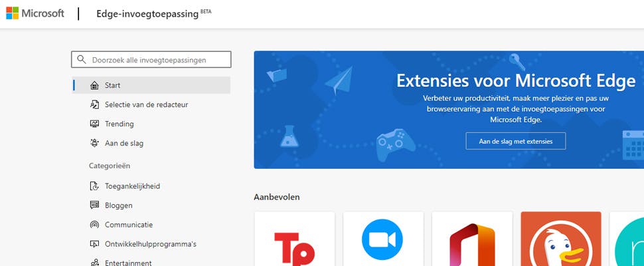The height and width of the screenshot is (266, 644).
Task: Open the Office extension card
Action: coord(472,239)
